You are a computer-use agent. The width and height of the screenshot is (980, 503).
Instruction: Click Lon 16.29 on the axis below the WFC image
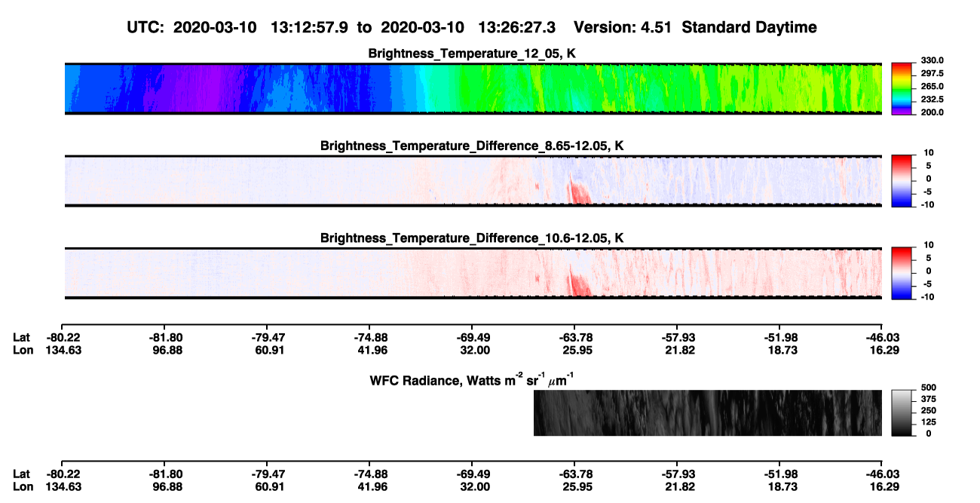click(883, 486)
